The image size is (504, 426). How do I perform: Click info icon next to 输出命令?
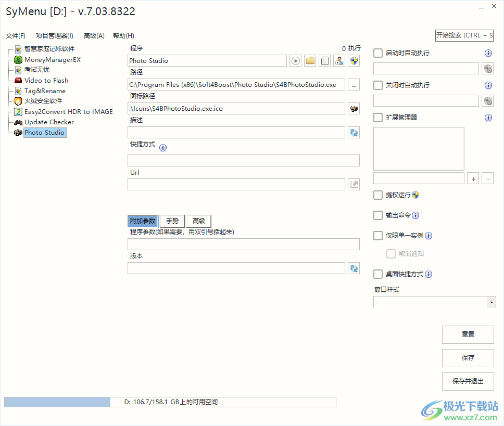pos(415,215)
